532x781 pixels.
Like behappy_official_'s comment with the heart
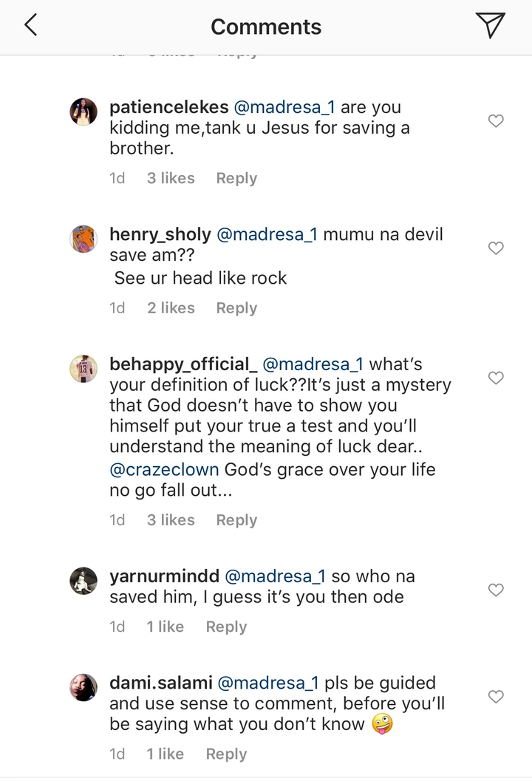[x=497, y=378]
